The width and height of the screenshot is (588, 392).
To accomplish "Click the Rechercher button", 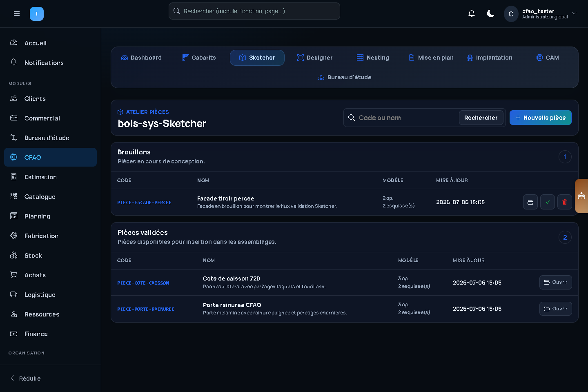I will (x=481, y=118).
